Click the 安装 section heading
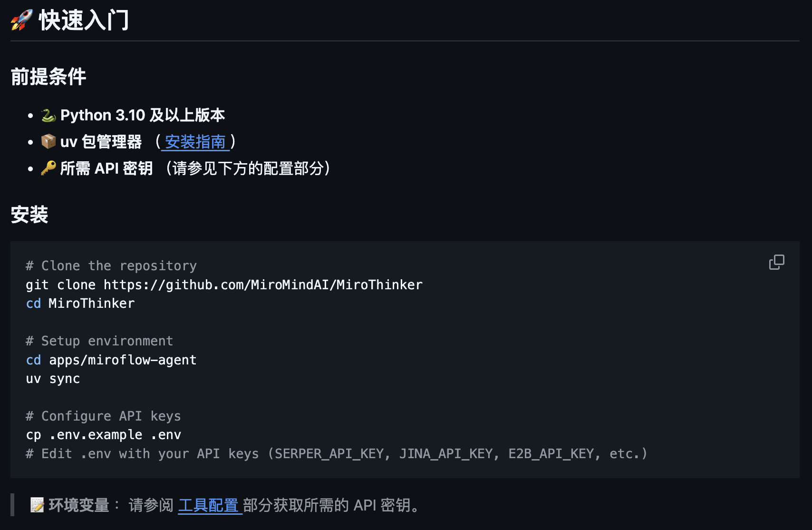Image resolution: width=812 pixels, height=530 pixels. point(29,215)
